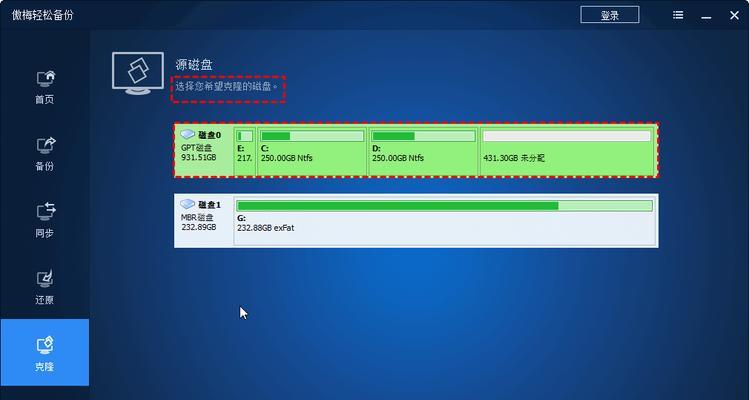This screenshot has height=400, width=749.
Task: Click the D: partition usage bar
Action: click(424, 136)
